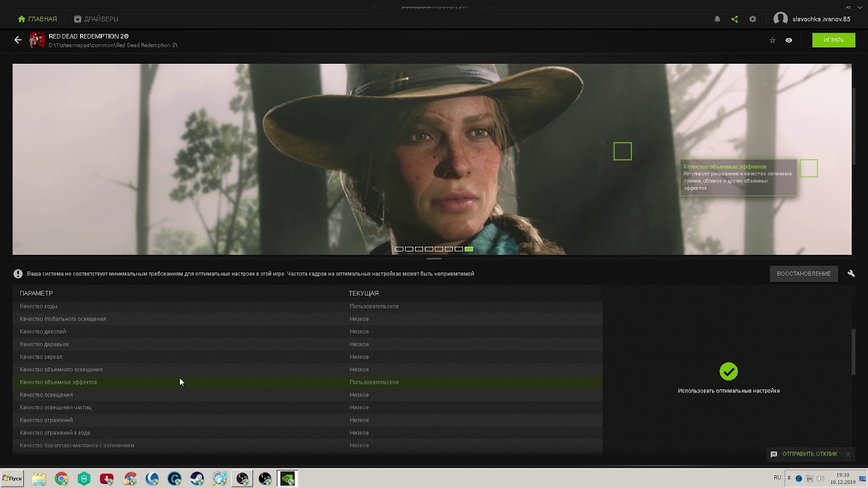Switch to the ДРАЙВЕРЫ tab
The image size is (868, 488).
click(x=96, y=19)
